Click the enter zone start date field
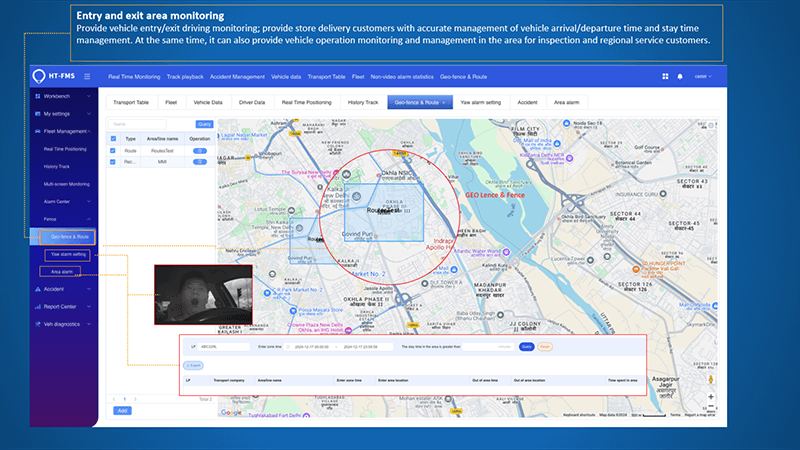800x450 pixels. 312,347
